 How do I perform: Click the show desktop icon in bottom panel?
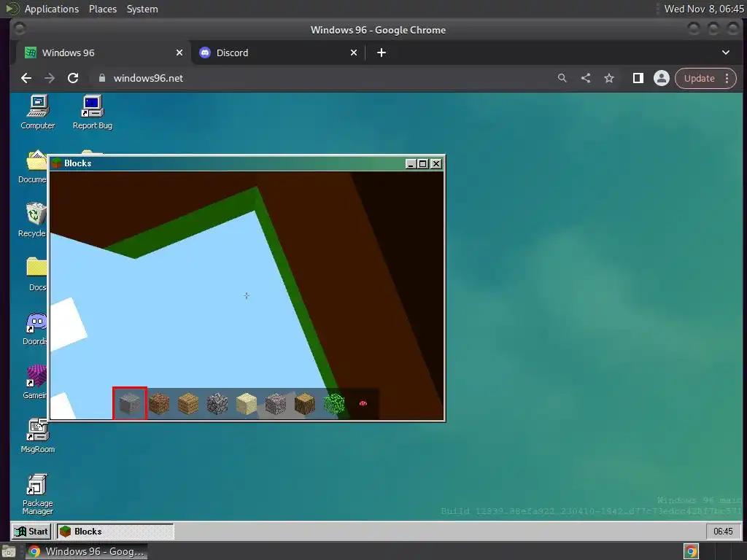(8, 553)
